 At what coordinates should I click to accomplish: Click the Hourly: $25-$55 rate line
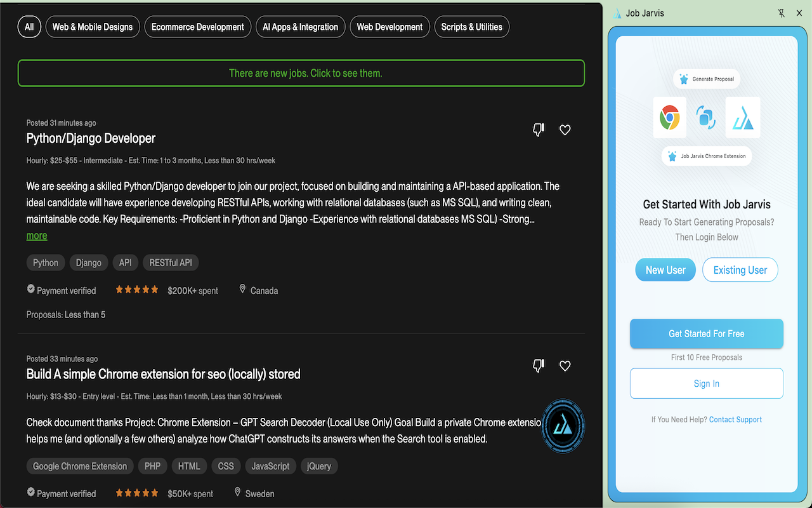pyautogui.click(x=151, y=161)
